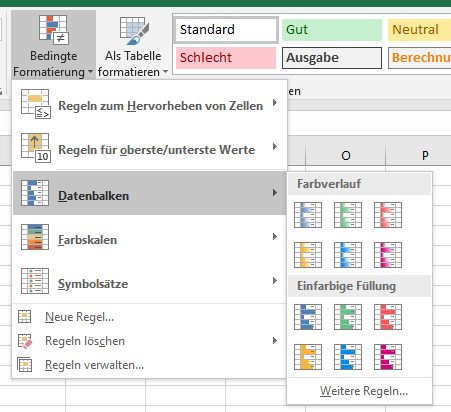Apply the orange gradient data bar

click(308, 255)
